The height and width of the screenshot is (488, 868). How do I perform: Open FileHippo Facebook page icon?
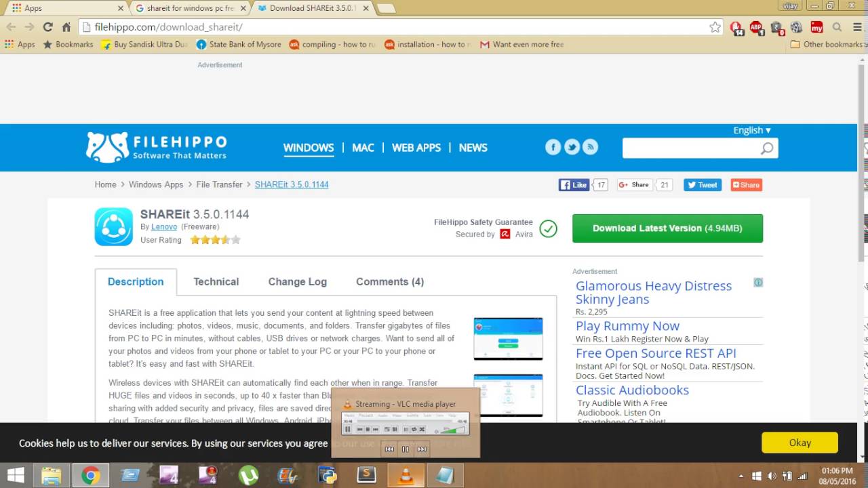tap(553, 147)
